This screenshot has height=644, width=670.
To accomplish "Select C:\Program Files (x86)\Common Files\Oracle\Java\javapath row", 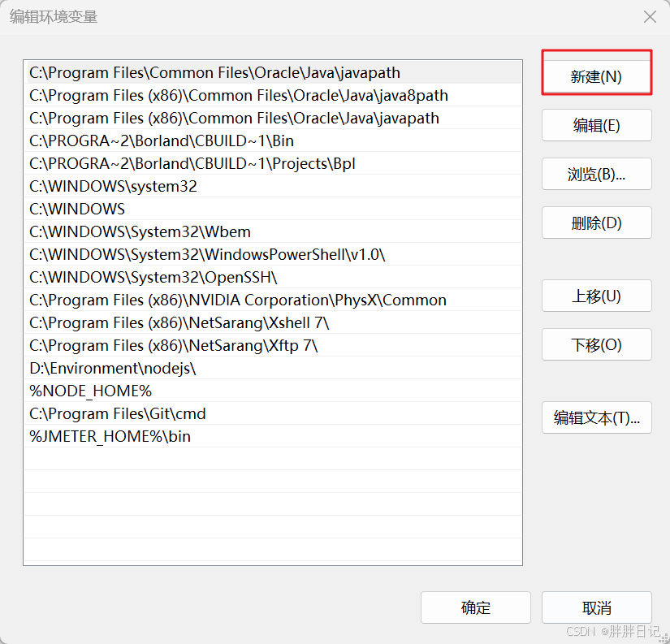I will coord(273,118).
